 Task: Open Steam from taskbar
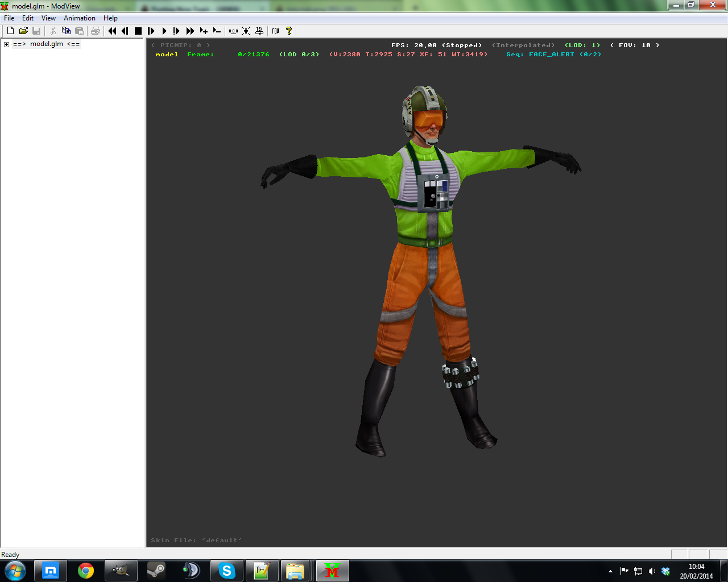pyautogui.click(x=156, y=571)
